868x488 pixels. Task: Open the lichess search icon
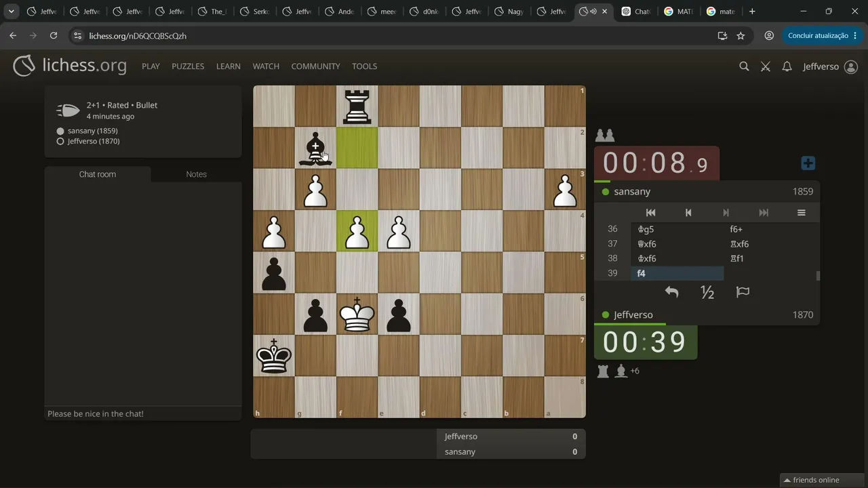pyautogui.click(x=744, y=66)
